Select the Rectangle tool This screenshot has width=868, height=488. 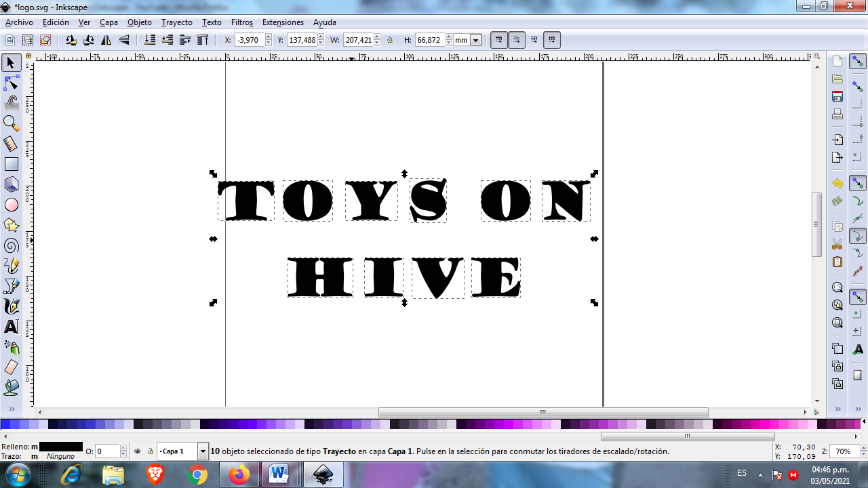click(x=11, y=164)
